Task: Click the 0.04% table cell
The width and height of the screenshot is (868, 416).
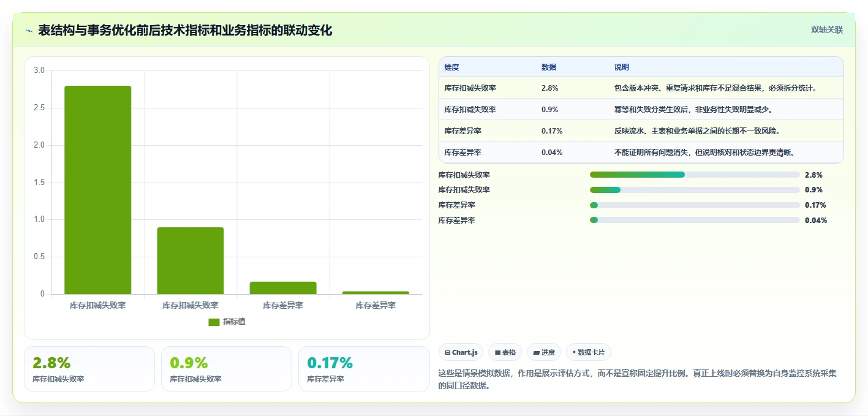Action: [x=552, y=153]
